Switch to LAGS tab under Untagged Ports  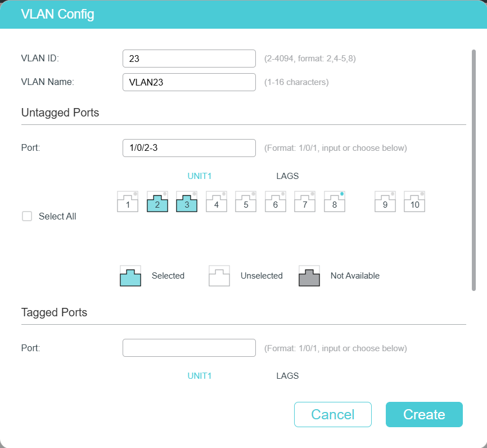(x=287, y=176)
